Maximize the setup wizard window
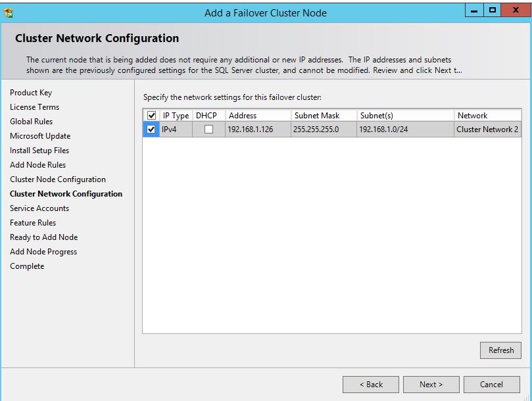This screenshot has height=401, width=532. pos(492,11)
